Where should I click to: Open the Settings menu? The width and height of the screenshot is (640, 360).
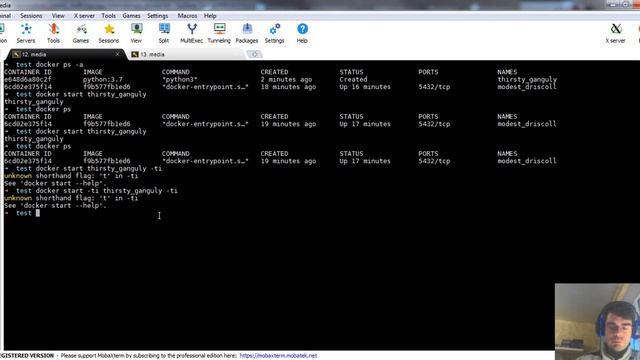click(x=158, y=16)
